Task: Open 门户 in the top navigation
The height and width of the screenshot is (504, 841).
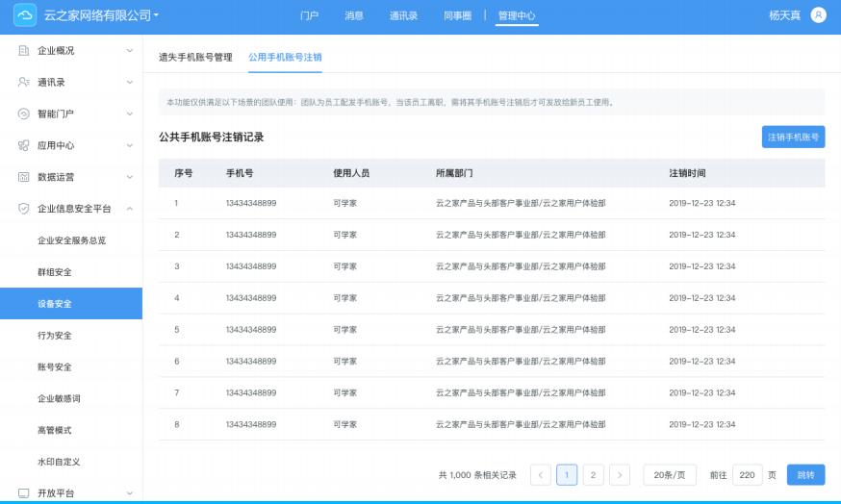Action: coord(309,15)
